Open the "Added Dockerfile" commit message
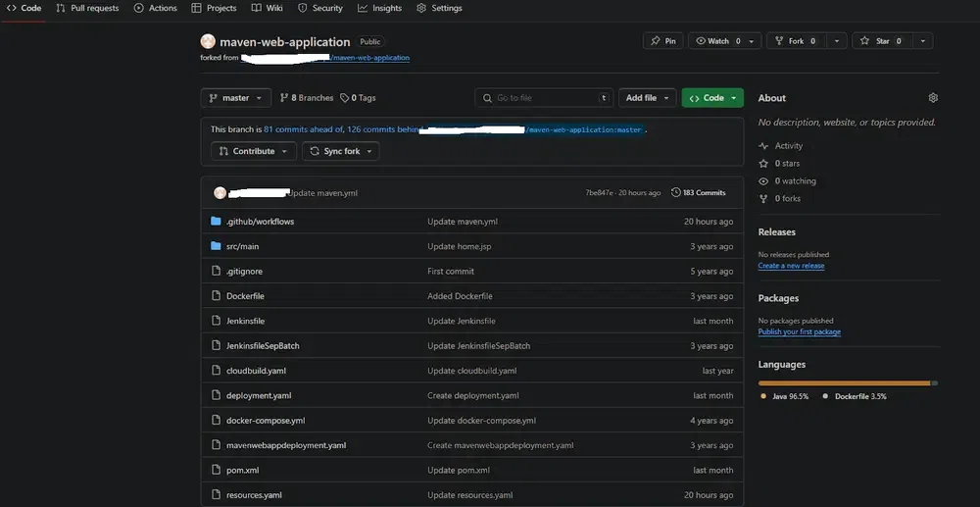Screen dimensions: 980x507 tap(460, 296)
